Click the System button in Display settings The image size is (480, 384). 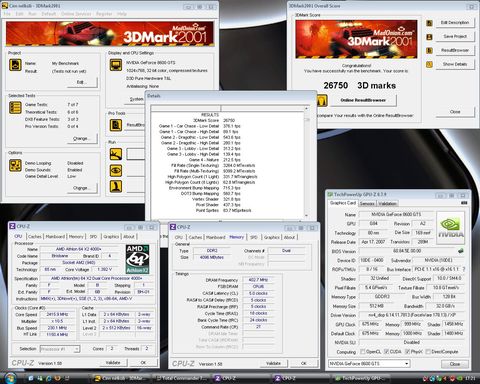coord(136,99)
